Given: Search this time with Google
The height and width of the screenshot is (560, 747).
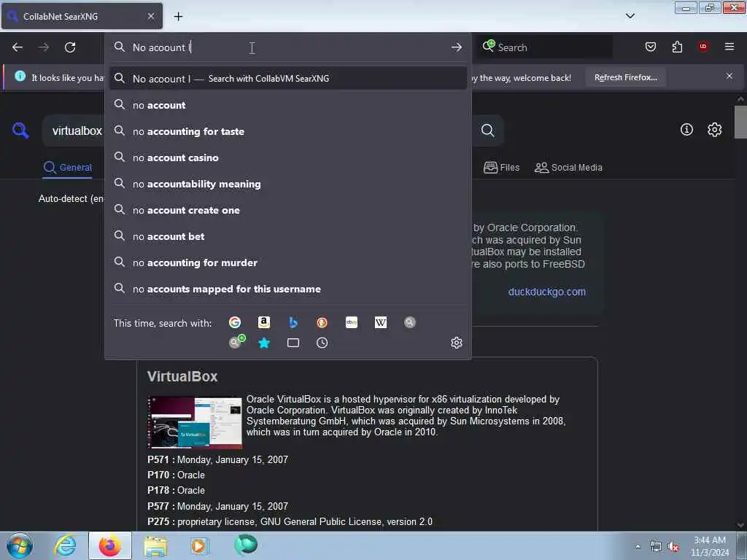Looking at the screenshot, I should [235, 322].
